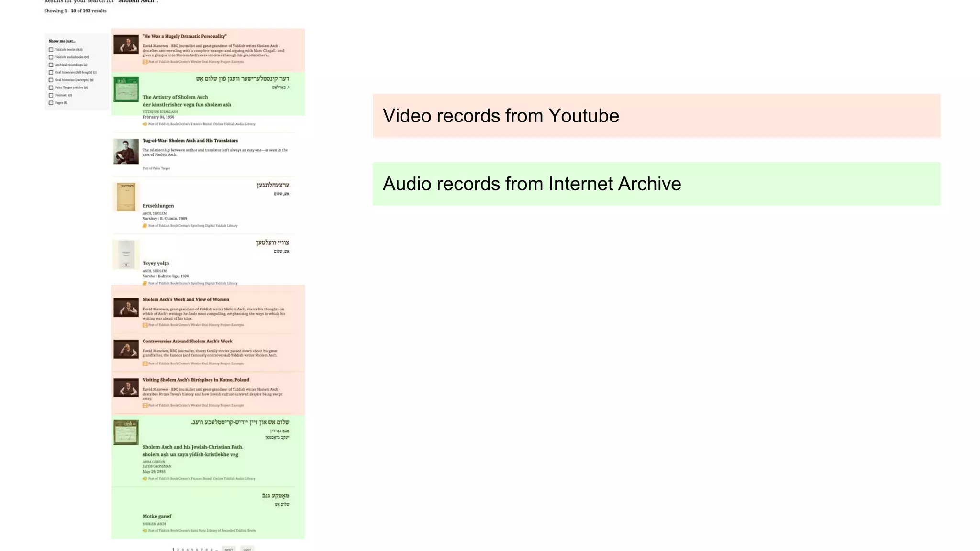Toggle the Podcasts filter checkbox
Screen dimensions: 980x551
[51, 95]
